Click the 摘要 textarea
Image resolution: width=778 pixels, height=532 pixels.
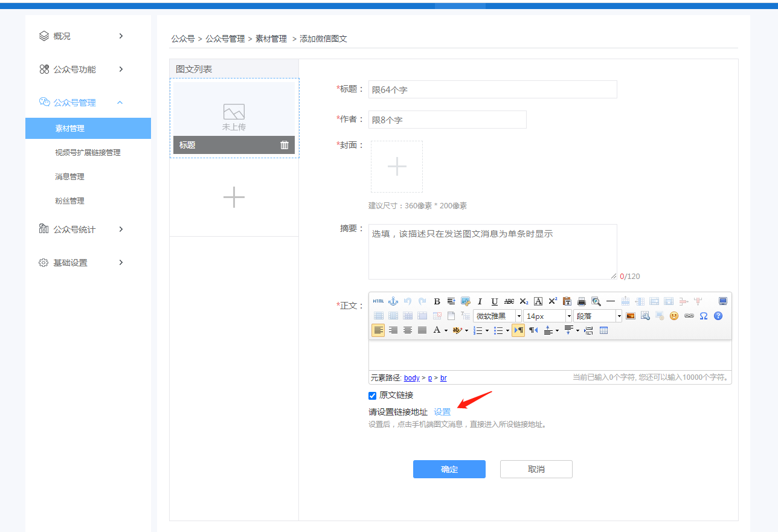(493, 252)
